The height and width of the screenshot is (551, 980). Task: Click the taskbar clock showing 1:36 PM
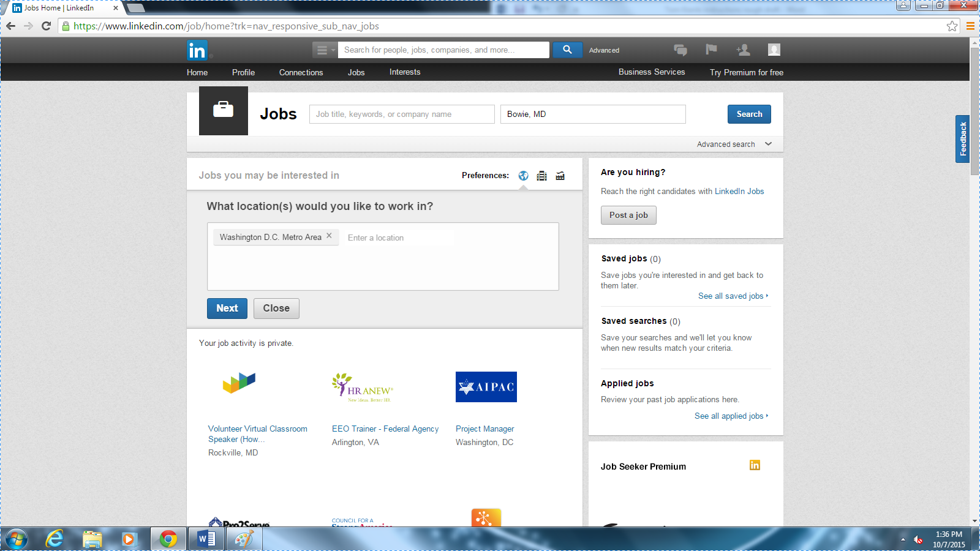(949, 539)
